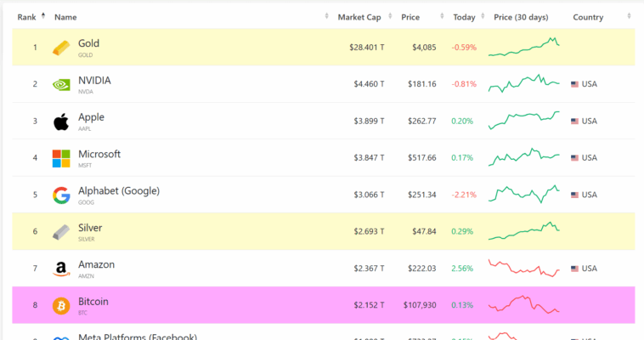Click Alphabet's today change -2.21%

pyautogui.click(x=464, y=195)
